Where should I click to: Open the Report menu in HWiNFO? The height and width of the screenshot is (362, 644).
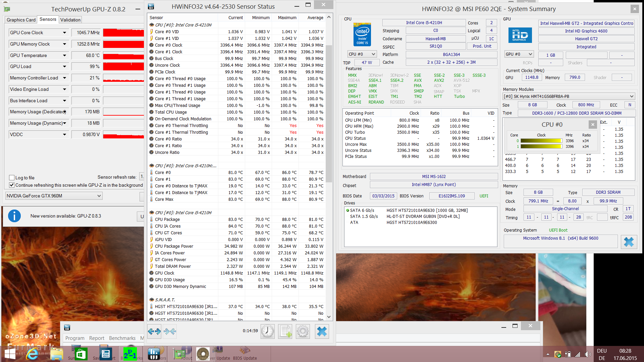pyautogui.click(x=97, y=338)
